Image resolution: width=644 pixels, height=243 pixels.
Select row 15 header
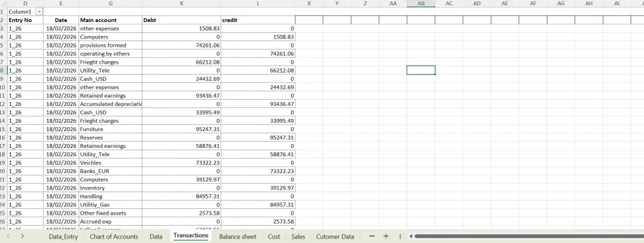pyautogui.click(x=3, y=129)
